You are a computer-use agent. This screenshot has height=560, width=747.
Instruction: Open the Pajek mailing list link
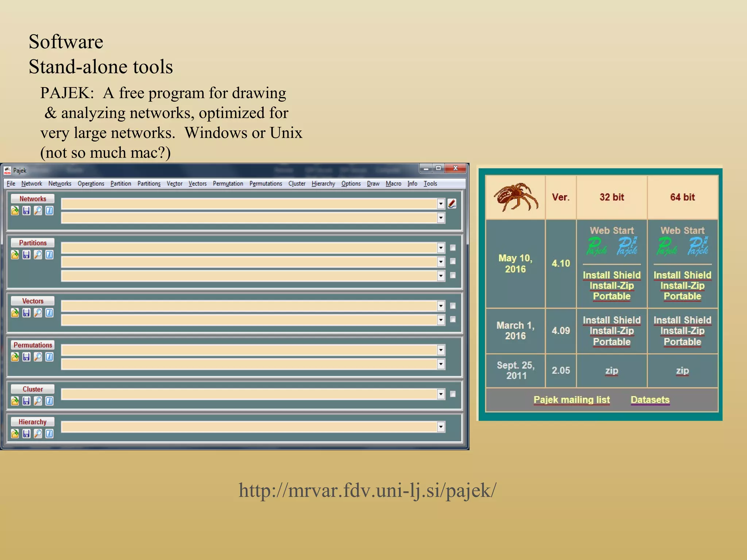point(572,400)
